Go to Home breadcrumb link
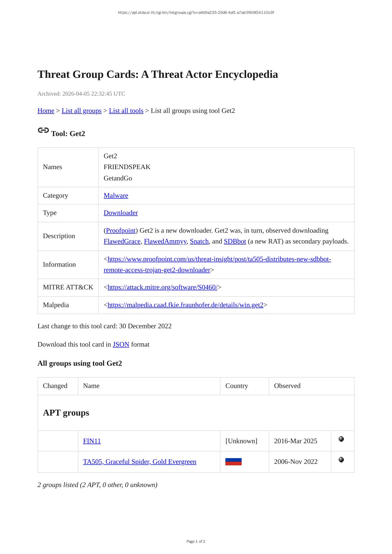The image size is (392, 554). 46,111
